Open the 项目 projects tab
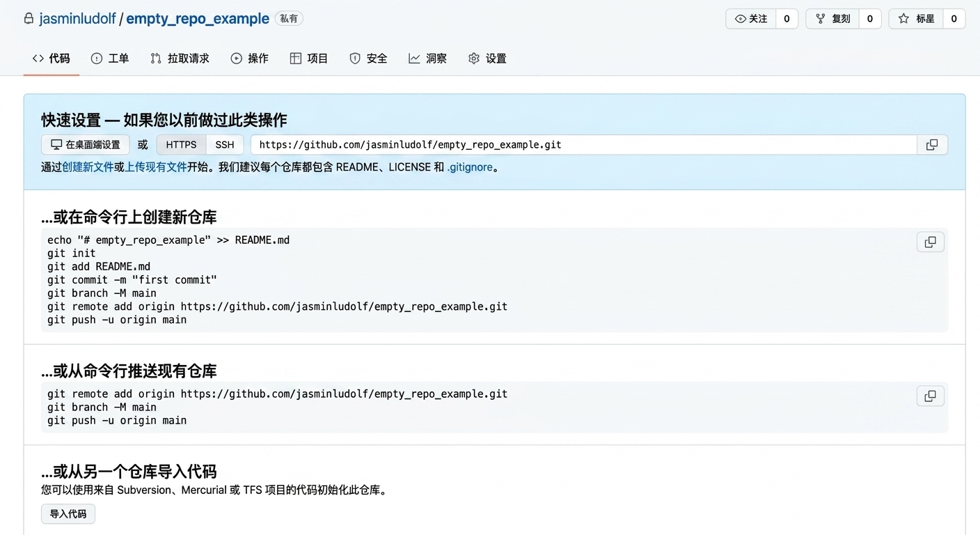Image resolution: width=980 pixels, height=535 pixels. coord(309,59)
